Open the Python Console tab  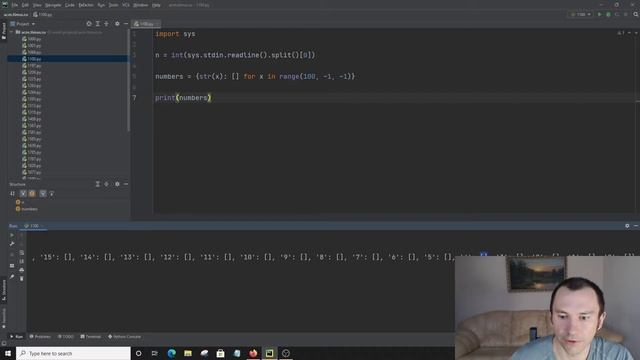pos(124,337)
